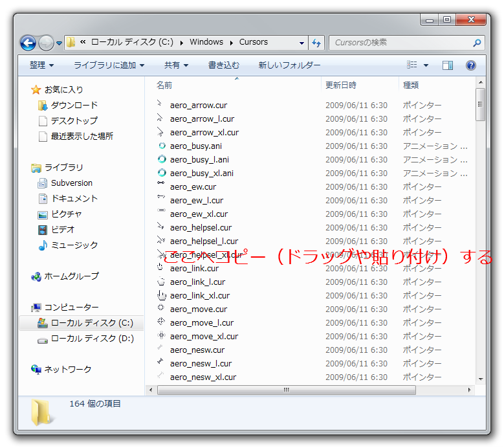Click Windows in the address breadcrumb
Image resolution: width=504 pixels, height=448 pixels.
206,42
